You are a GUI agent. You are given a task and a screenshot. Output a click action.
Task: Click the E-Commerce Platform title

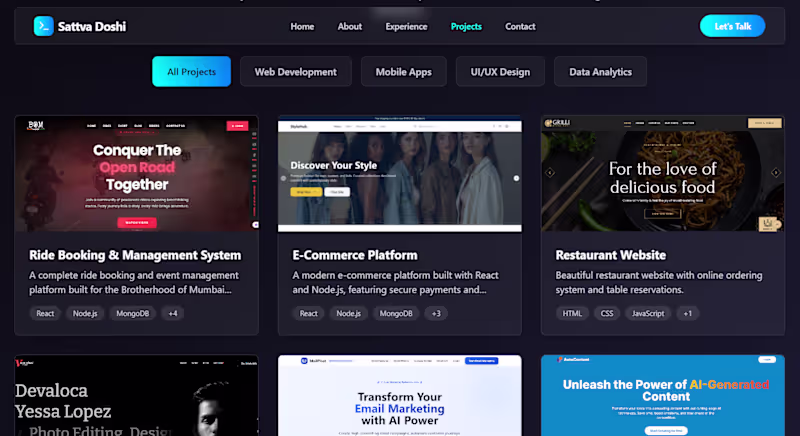click(x=355, y=255)
